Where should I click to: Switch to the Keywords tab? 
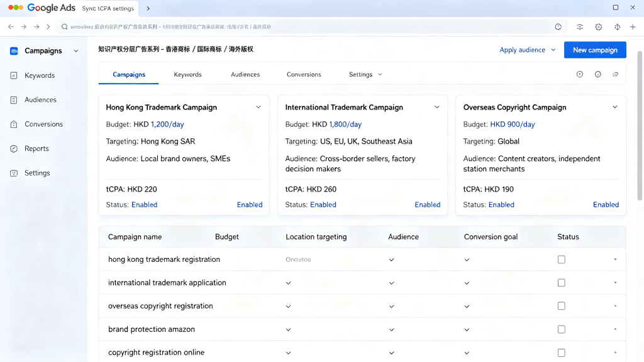[187, 74]
